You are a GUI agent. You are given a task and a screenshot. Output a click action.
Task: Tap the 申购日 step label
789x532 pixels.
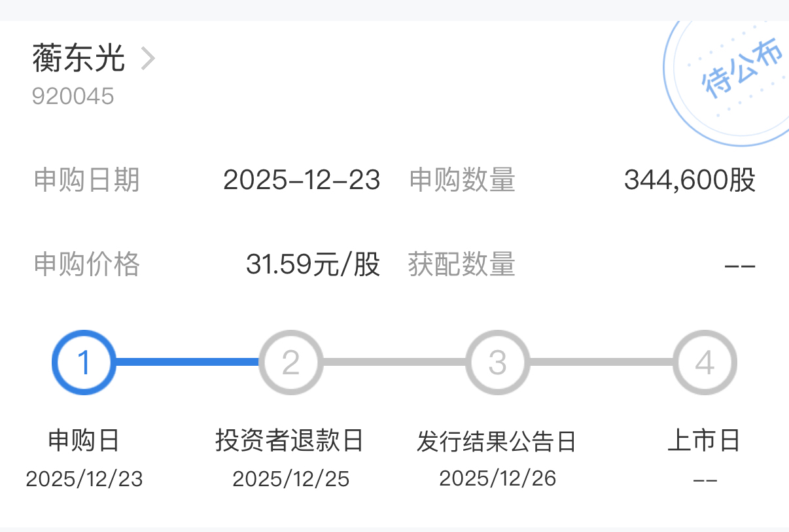point(84,440)
